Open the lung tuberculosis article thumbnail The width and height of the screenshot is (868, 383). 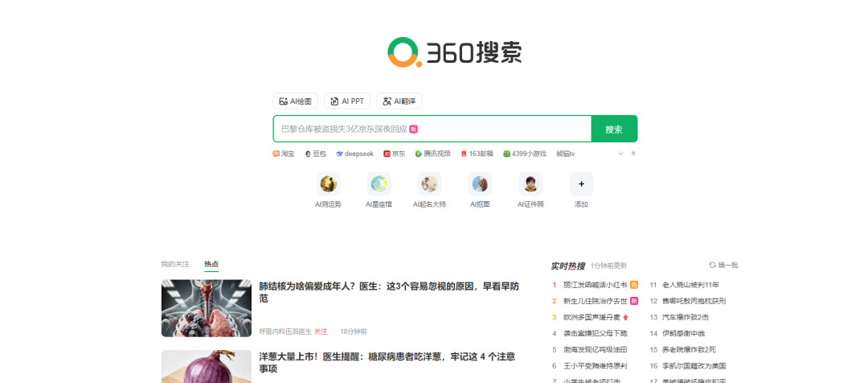[207, 308]
